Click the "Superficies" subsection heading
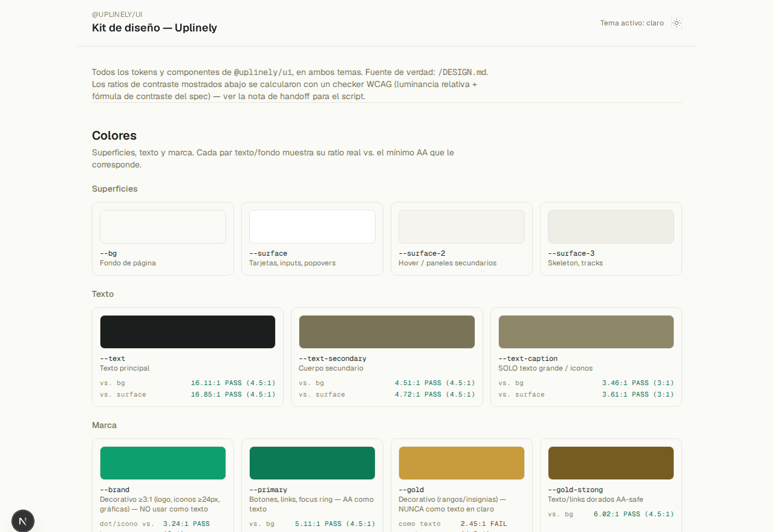Image resolution: width=774 pixels, height=532 pixels. pos(115,189)
